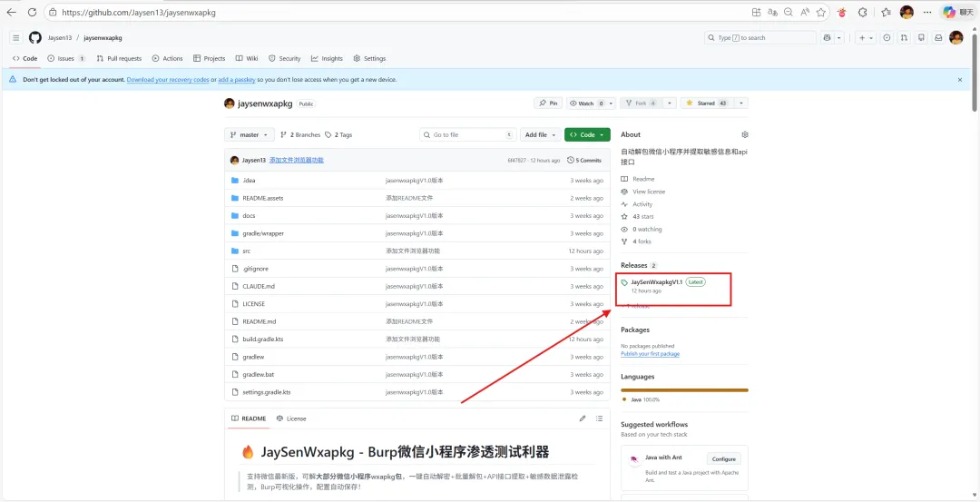Click the GitHub Octocat logo

click(35, 37)
